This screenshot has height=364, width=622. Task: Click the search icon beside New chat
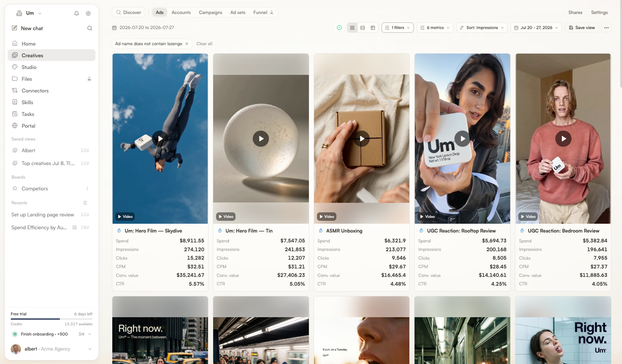(90, 28)
